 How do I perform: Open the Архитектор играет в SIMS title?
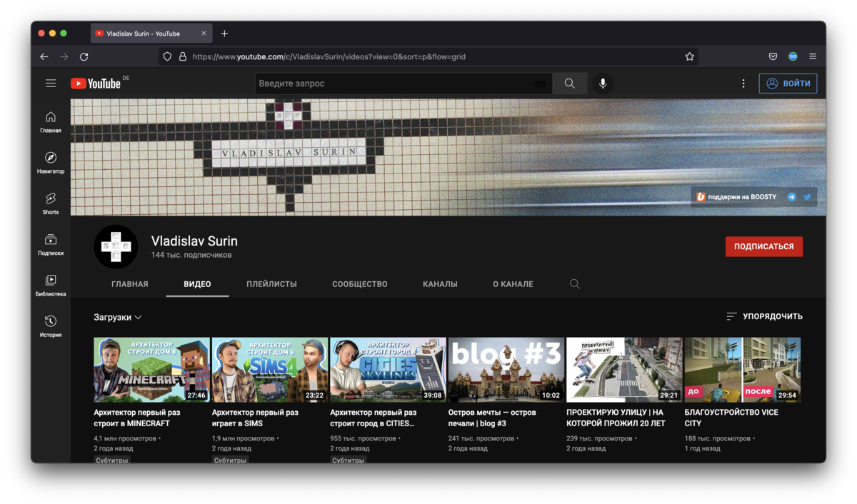pos(255,418)
